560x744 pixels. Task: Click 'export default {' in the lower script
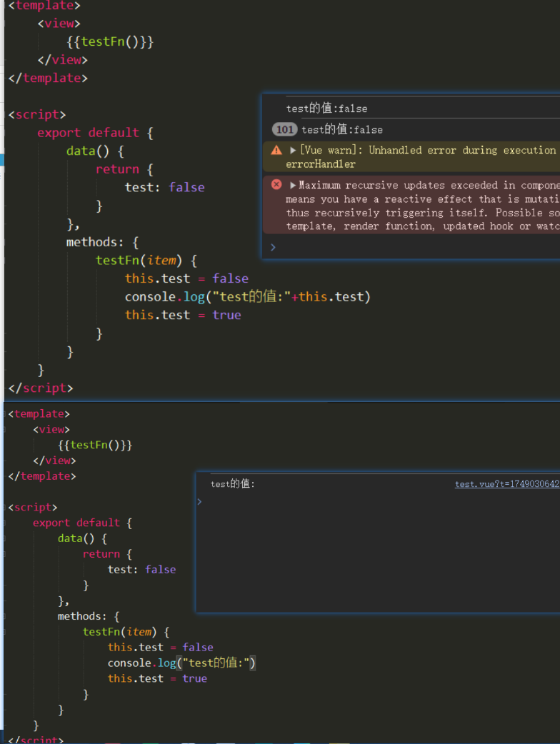pos(83,523)
